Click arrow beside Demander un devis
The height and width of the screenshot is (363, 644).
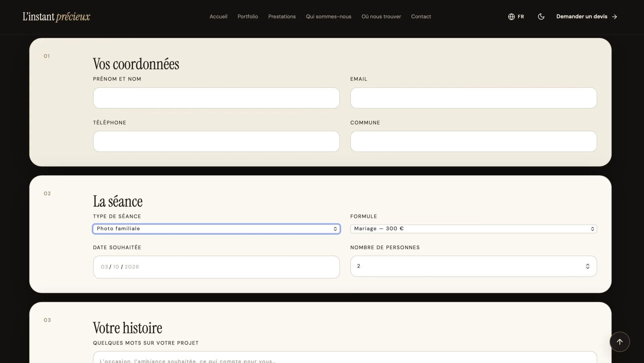click(614, 16)
